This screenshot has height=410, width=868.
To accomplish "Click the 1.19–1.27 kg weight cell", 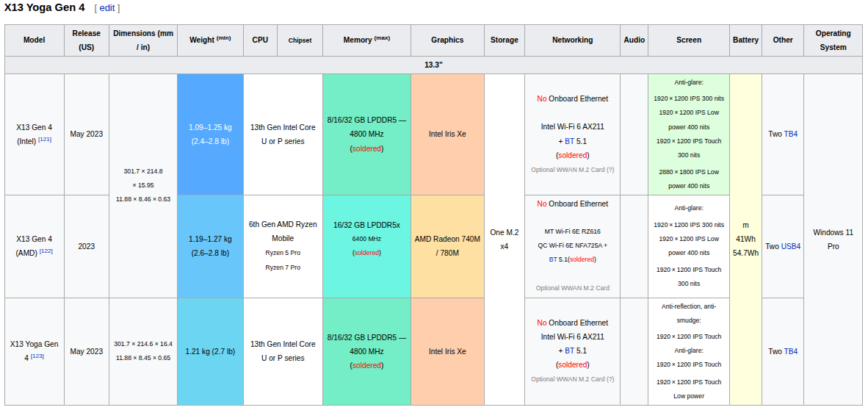I will tap(210, 246).
